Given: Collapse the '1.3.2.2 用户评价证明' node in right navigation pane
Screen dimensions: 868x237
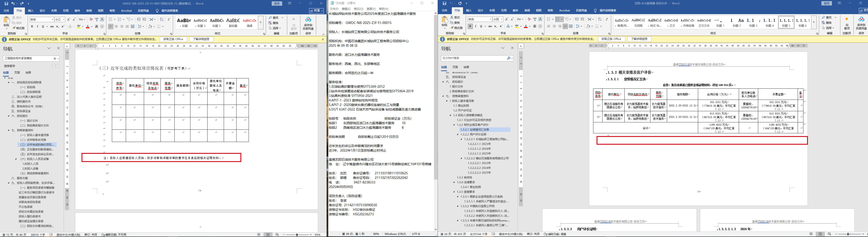Looking at the screenshot, I should tap(458, 134).
